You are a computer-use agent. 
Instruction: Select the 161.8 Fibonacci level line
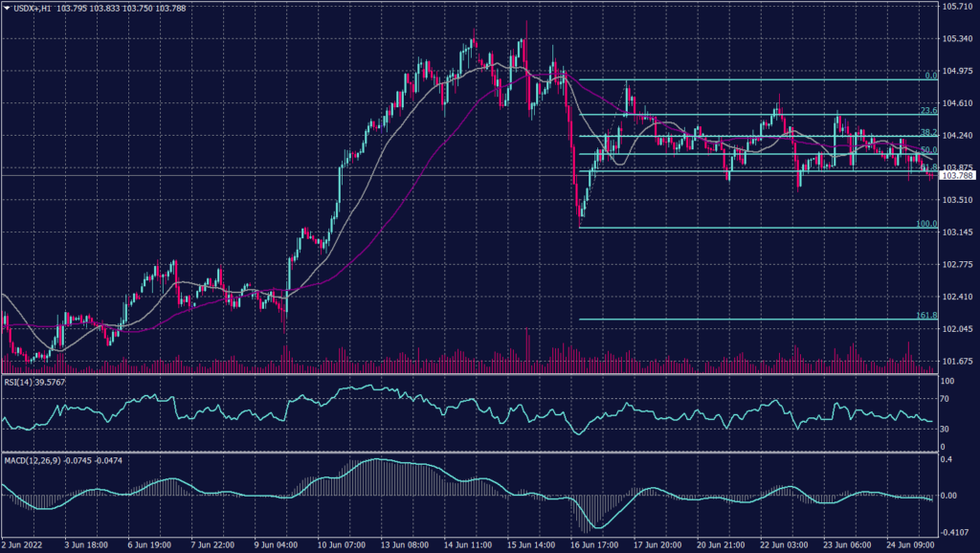click(x=746, y=318)
